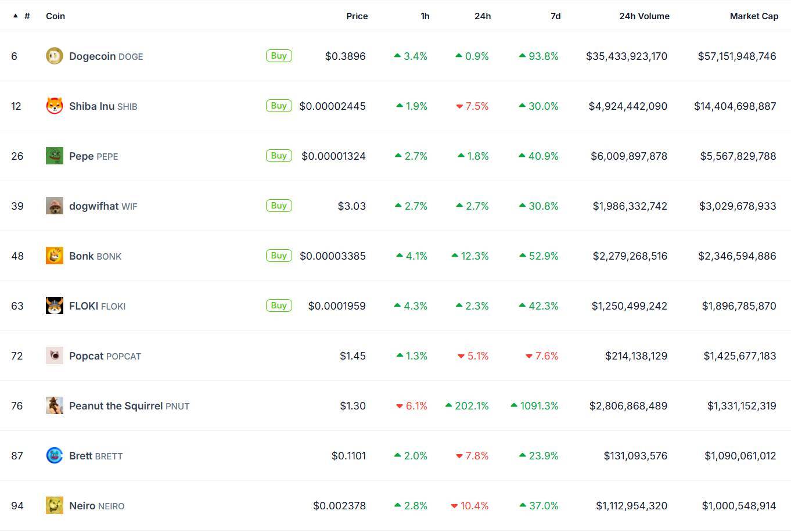Select Bonk price $0.00003385
The height and width of the screenshot is (532, 791).
coord(333,256)
